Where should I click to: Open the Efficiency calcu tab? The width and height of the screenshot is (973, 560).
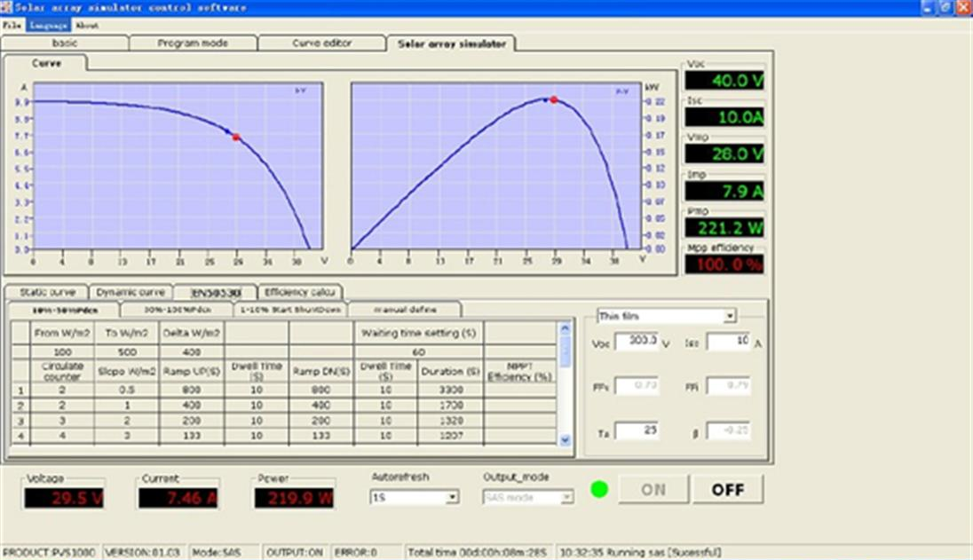pyautogui.click(x=299, y=292)
